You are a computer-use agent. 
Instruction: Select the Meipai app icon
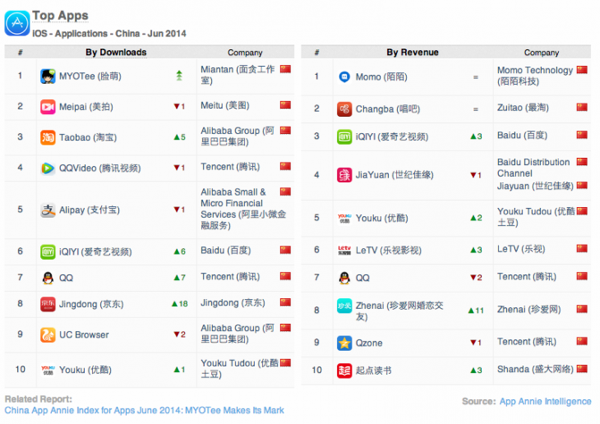coord(48,105)
